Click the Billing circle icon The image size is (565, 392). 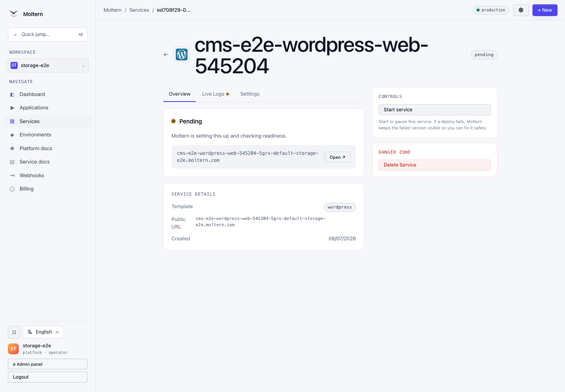click(x=12, y=189)
